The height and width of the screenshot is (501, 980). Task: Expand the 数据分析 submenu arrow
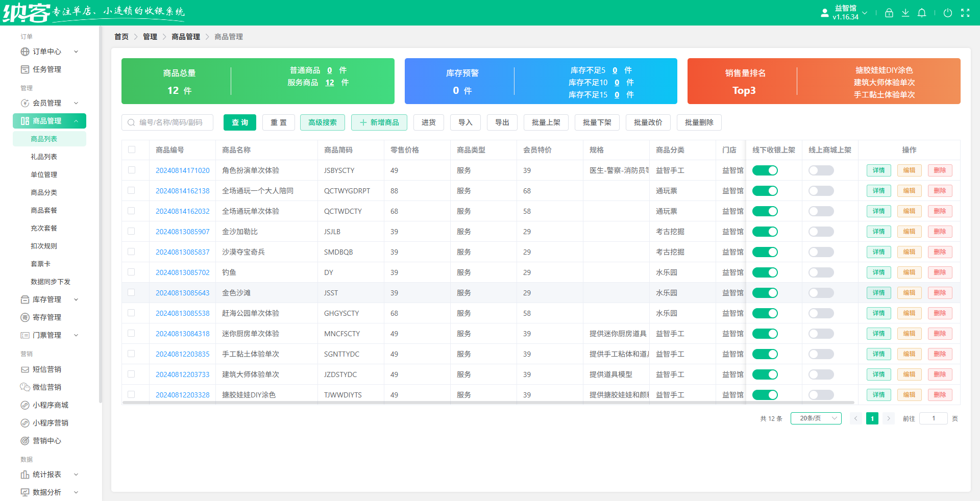click(x=76, y=492)
